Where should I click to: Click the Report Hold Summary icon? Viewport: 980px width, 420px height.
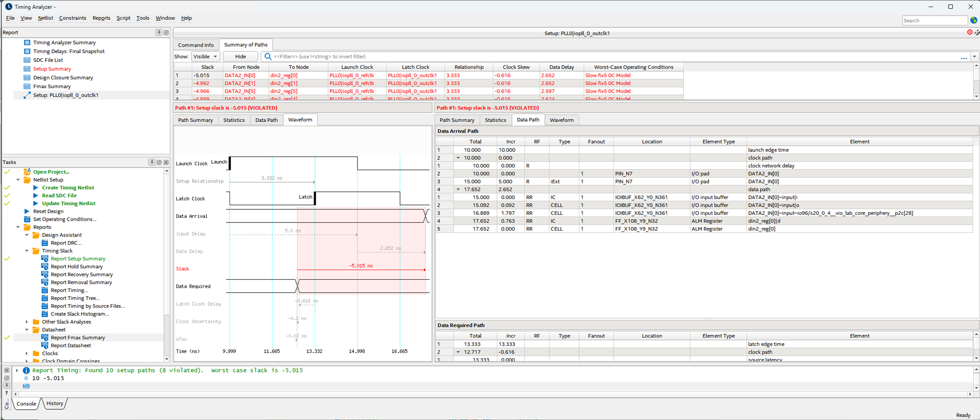tap(44, 266)
